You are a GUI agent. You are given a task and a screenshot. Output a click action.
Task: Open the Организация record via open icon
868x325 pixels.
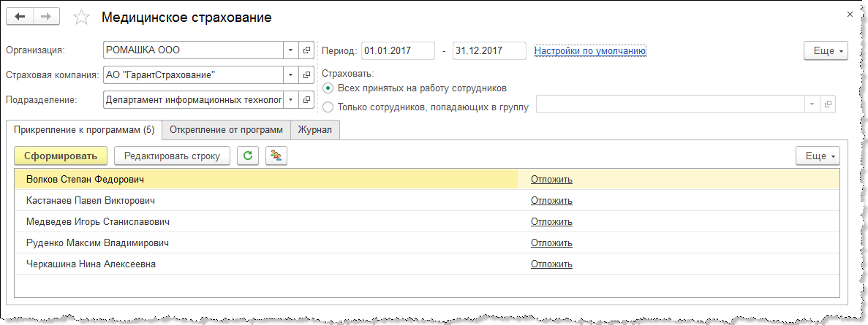pos(306,50)
